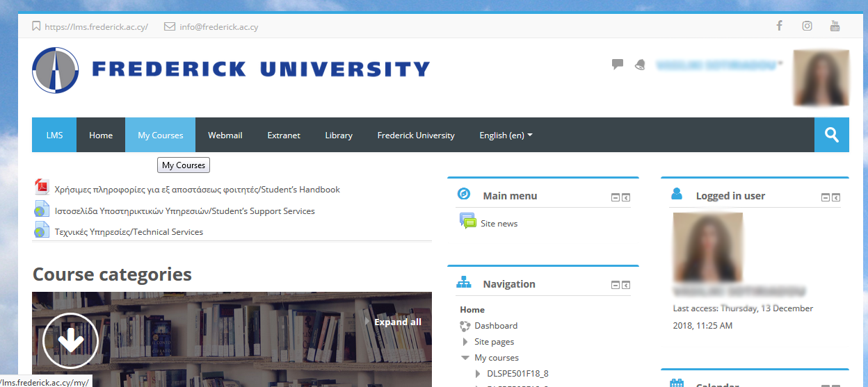
Task: Click globe icon beside Technical Services
Action: pos(42,231)
